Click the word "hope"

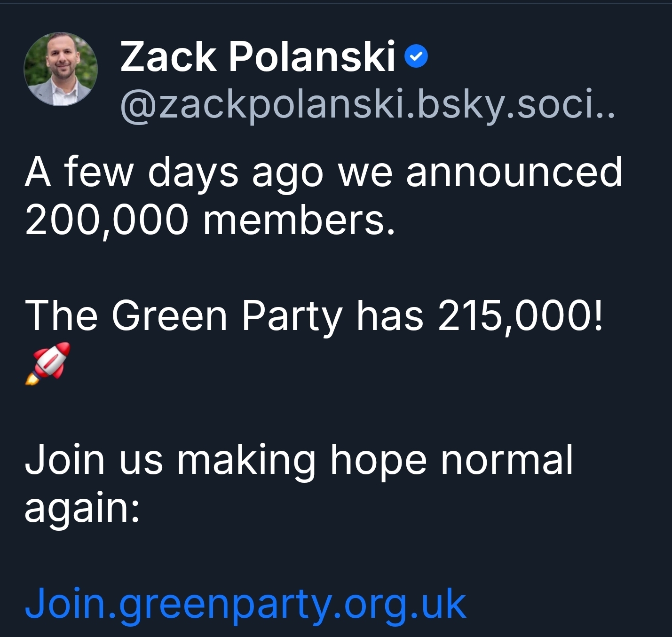[378, 460]
